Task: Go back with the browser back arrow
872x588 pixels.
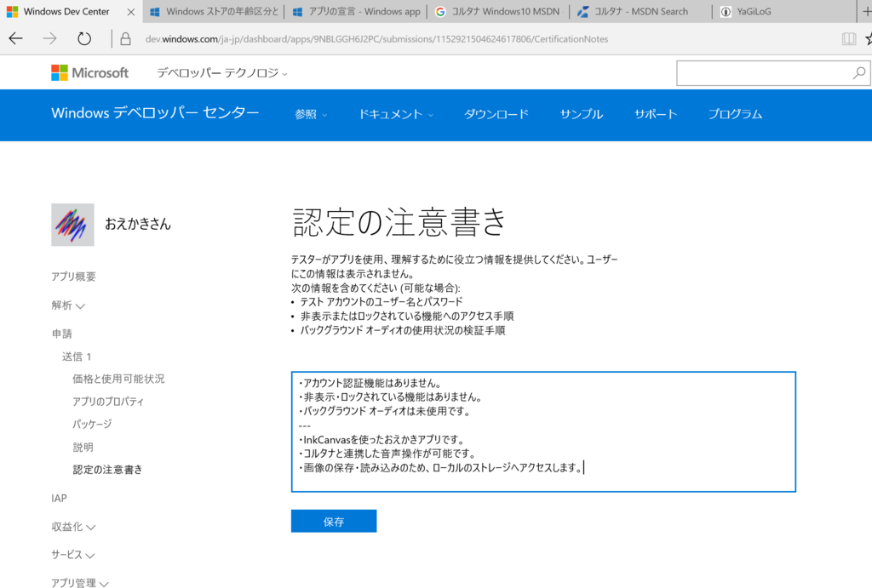Action: 15,38
